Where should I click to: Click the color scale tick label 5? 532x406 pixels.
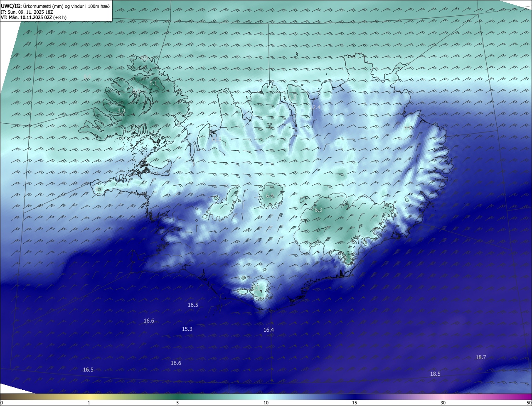(177, 403)
